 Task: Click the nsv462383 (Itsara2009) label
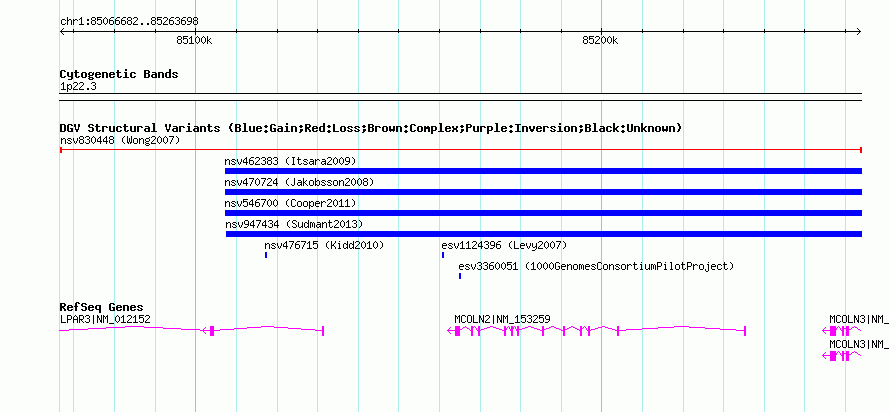[290, 161]
